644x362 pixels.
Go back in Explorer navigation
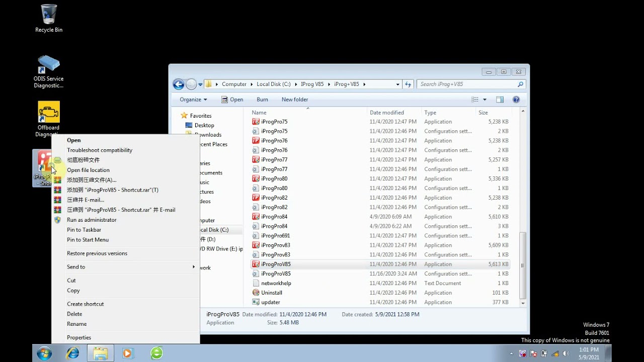178,84
